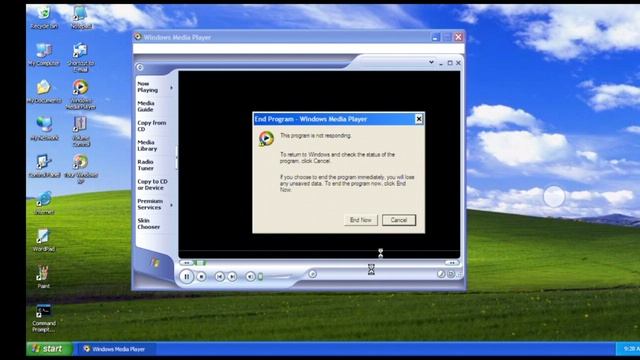Click Cancel in the End Program dialog
The image size is (640, 360).
(x=399, y=220)
